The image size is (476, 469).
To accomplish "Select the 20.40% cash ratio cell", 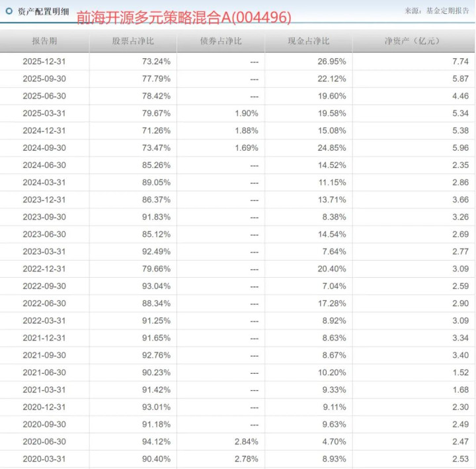I will (x=332, y=269).
